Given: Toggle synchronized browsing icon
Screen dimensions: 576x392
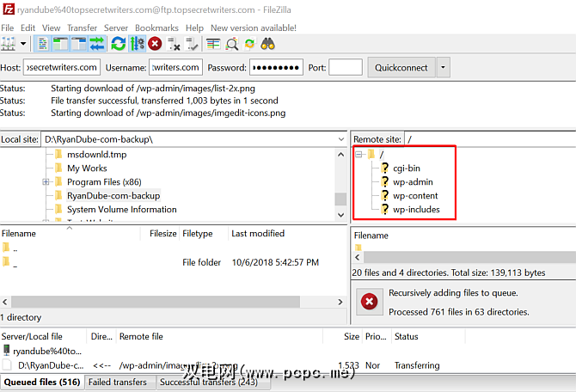Looking at the screenshot, I should point(250,44).
